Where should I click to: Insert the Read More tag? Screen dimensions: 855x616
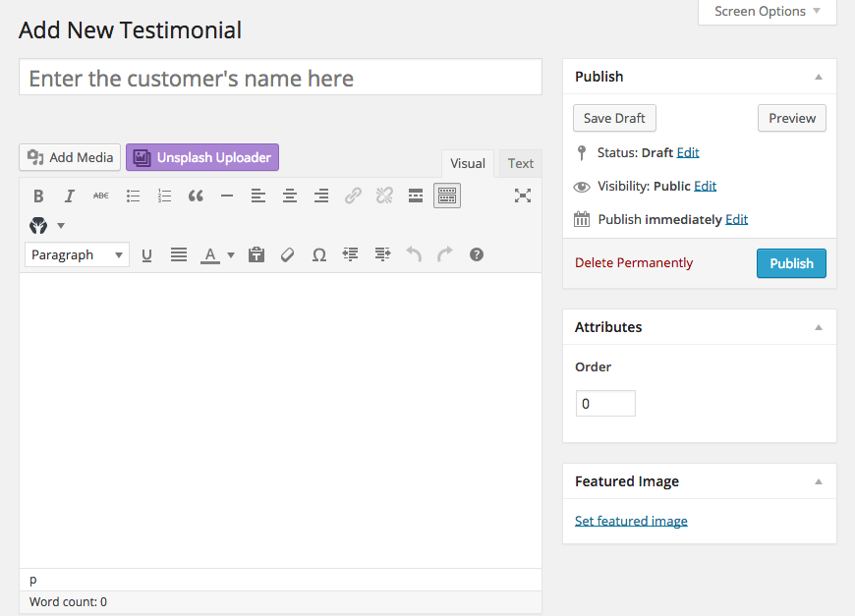[416, 196]
